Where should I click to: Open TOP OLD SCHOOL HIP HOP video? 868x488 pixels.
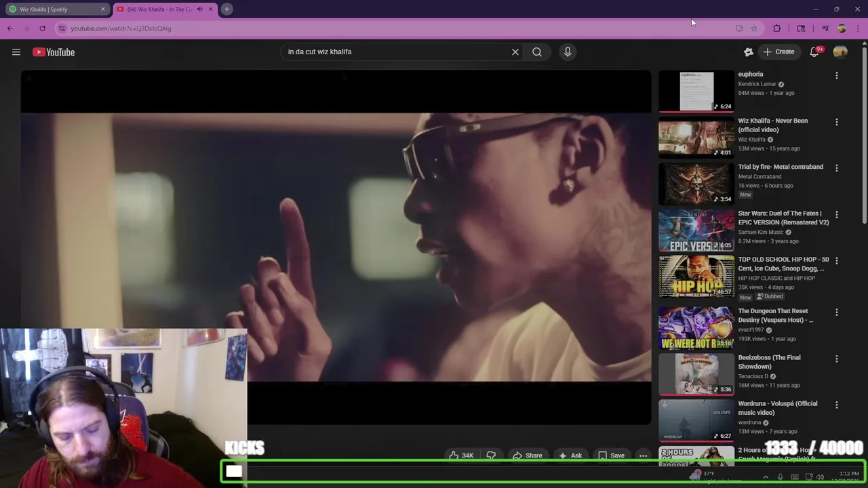(x=696, y=277)
